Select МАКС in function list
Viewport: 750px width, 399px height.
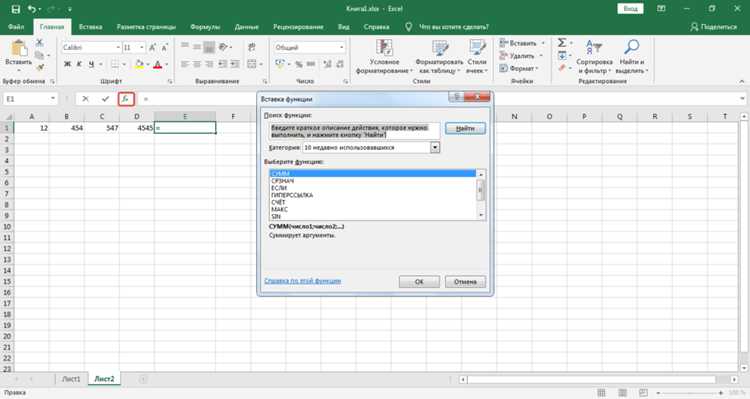[280, 210]
